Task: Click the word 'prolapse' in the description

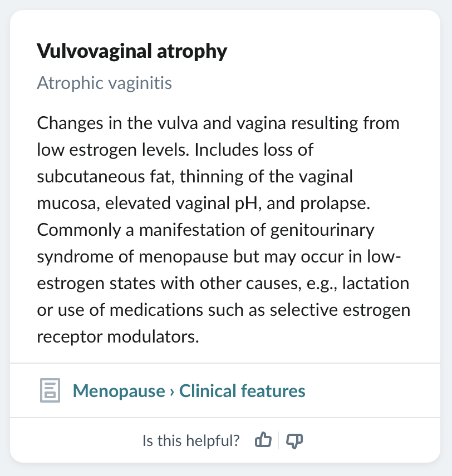Action: click(335, 204)
